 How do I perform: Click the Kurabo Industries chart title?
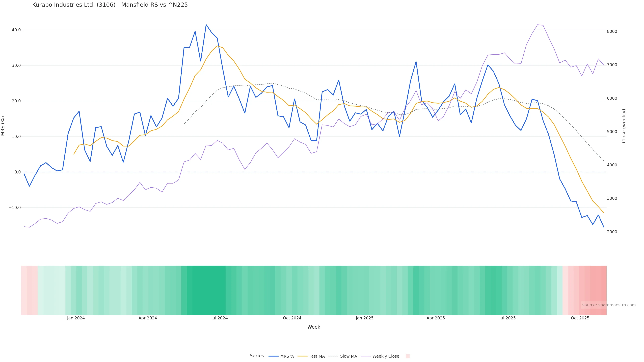point(110,5)
